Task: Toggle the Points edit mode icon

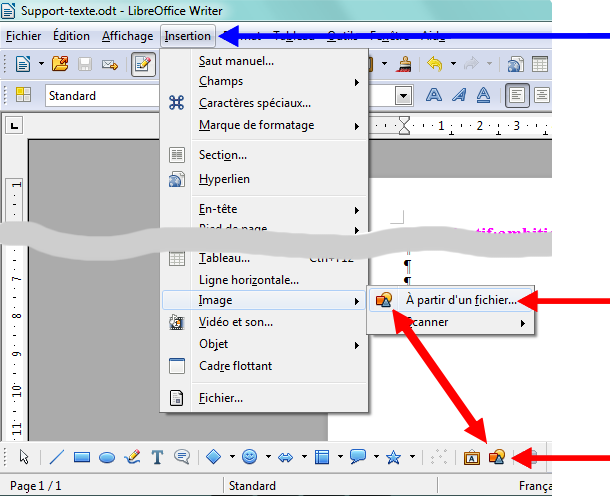Action: coord(439,457)
